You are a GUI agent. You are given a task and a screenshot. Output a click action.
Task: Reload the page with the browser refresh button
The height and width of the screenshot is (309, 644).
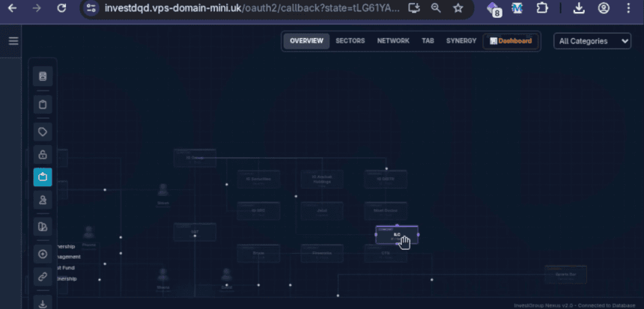click(x=61, y=8)
